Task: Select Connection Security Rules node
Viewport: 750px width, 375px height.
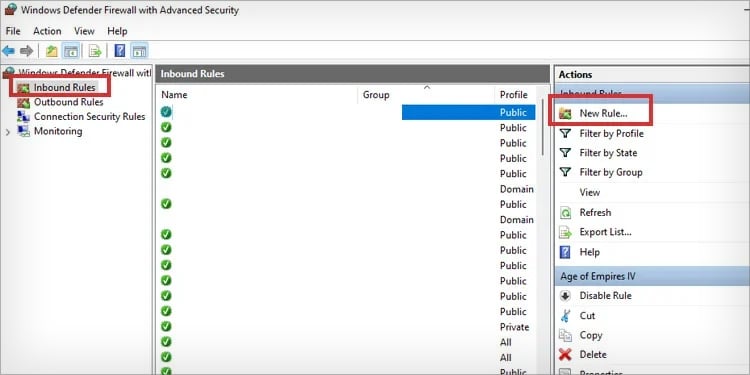Action: pos(89,117)
